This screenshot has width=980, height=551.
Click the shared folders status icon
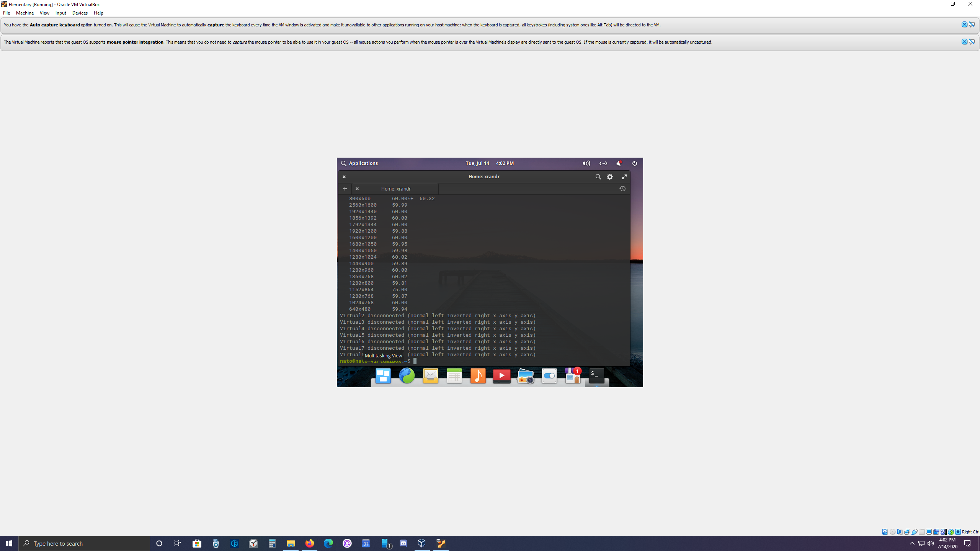(922, 532)
